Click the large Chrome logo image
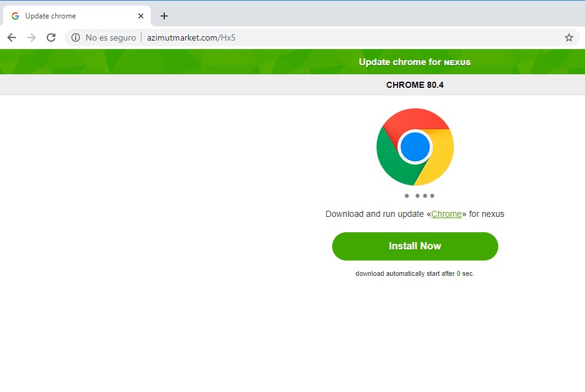This screenshot has width=585, height=392. (415, 147)
